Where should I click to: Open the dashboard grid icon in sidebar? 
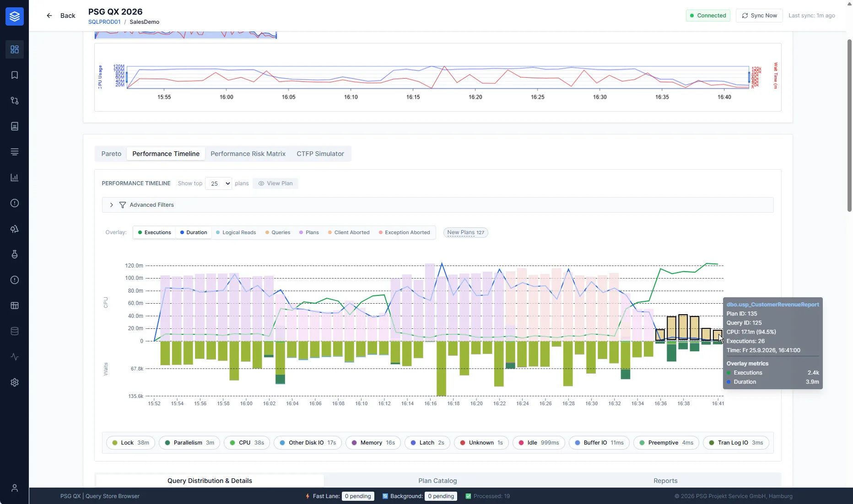15,49
